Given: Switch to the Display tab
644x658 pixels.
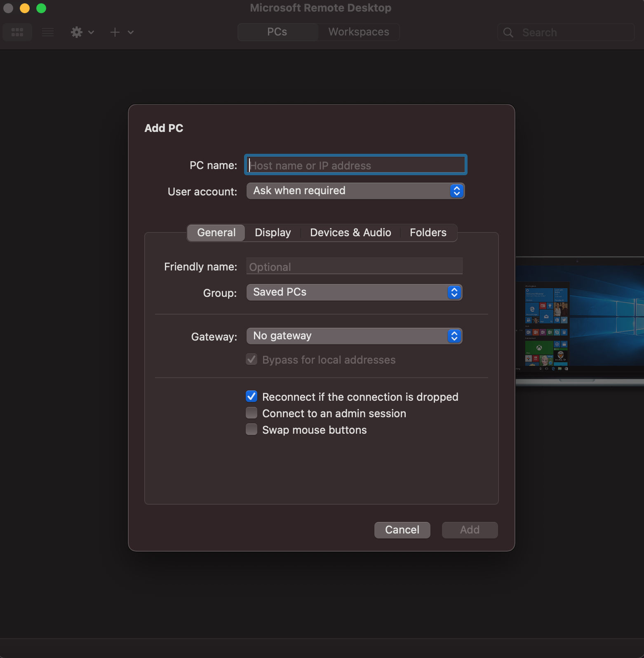Looking at the screenshot, I should click(x=273, y=233).
